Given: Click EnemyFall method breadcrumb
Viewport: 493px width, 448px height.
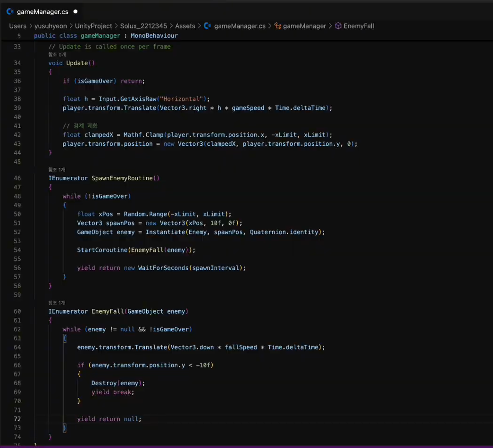Looking at the screenshot, I should (x=359, y=26).
